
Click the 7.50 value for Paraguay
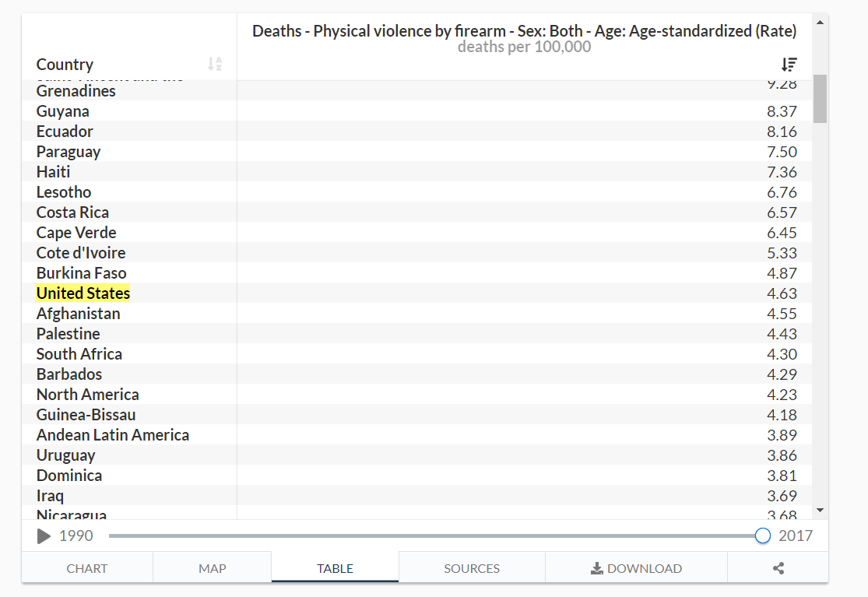pos(782,152)
